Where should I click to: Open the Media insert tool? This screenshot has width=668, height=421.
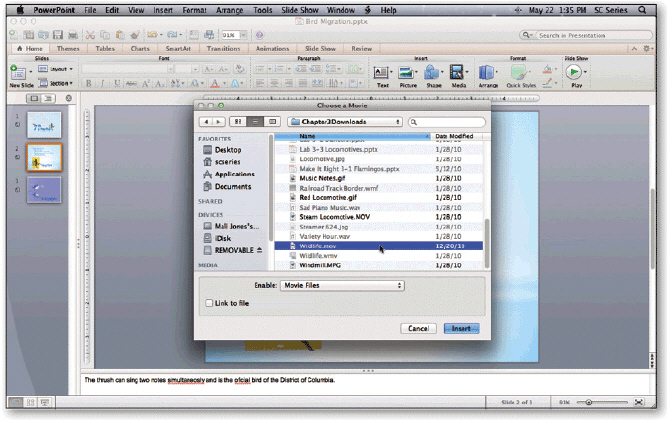coord(457,72)
